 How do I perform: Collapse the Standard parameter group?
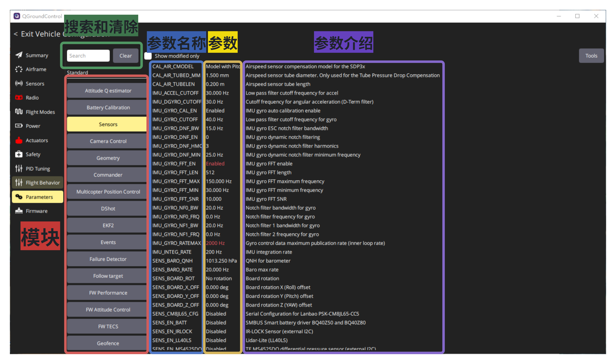(77, 72)
